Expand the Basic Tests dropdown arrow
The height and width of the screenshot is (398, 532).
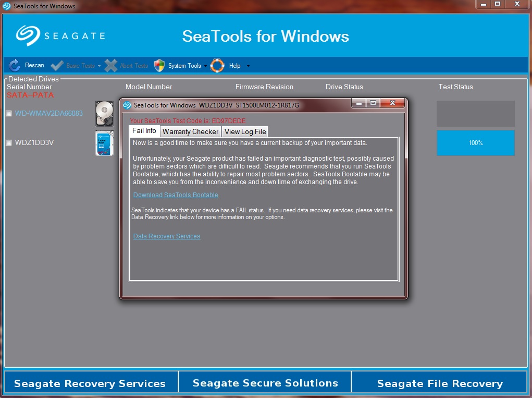[99, 66]
